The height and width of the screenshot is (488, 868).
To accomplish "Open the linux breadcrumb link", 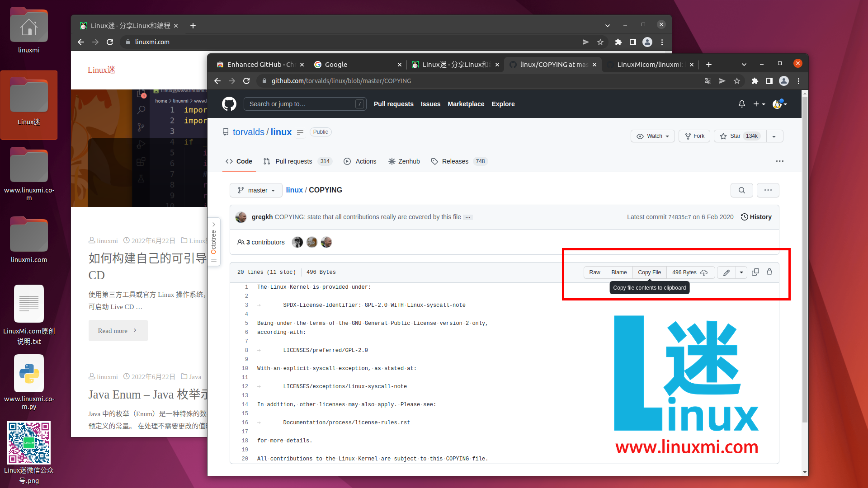I will 294,190.
